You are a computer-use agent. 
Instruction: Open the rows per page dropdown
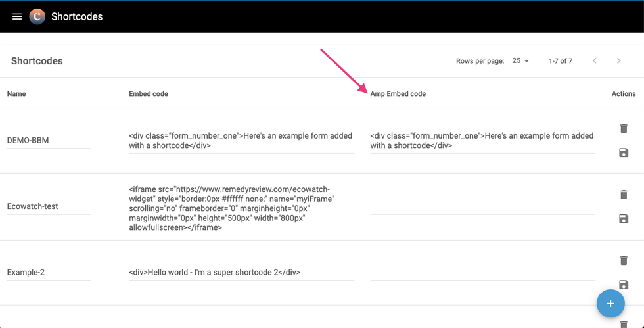[x=520, y=61]
